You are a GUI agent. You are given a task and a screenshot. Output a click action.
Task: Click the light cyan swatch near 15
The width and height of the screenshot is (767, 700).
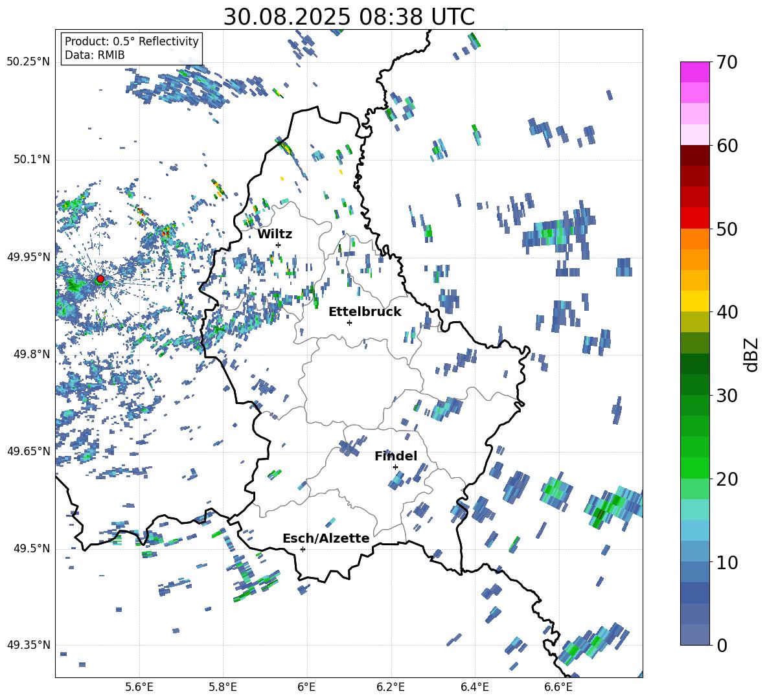694,510
